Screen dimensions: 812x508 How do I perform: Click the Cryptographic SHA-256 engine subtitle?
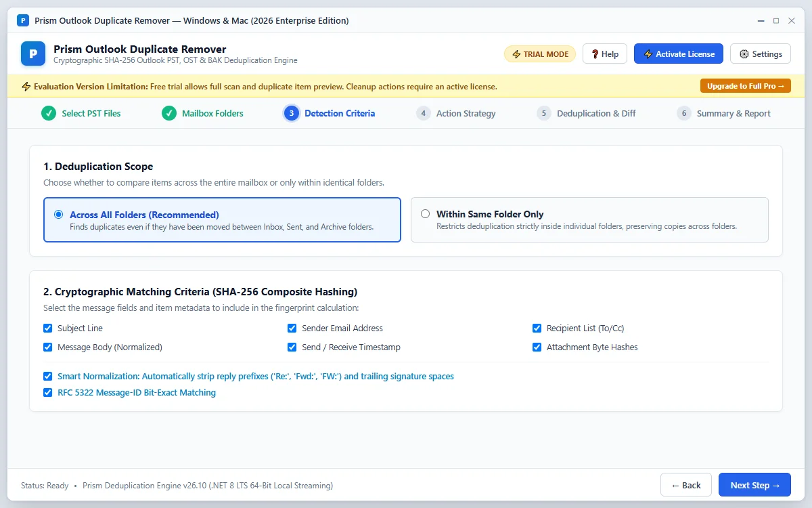point(175,60)
